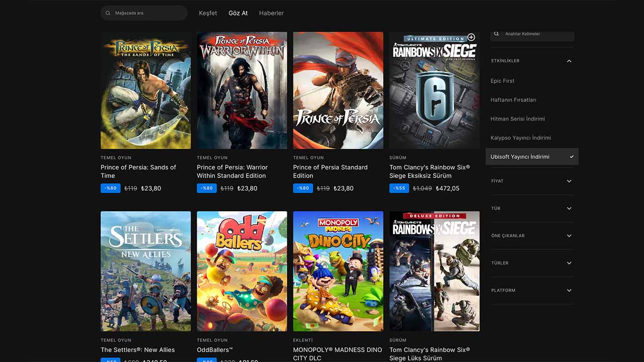Toggle the Hitman Serisi İndirimi filter
Viewport: 644px width, 362px height.
coord(518,119)
